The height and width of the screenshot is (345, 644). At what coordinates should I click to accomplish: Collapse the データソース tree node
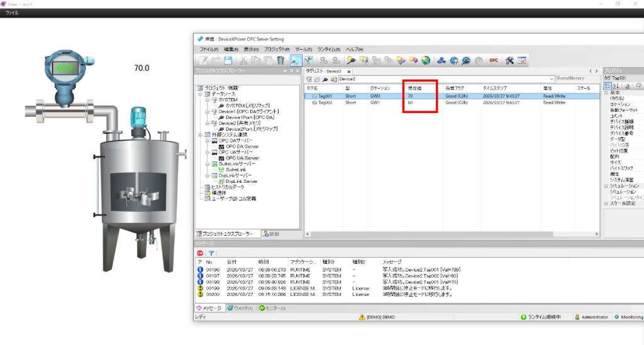click(199, 93)
